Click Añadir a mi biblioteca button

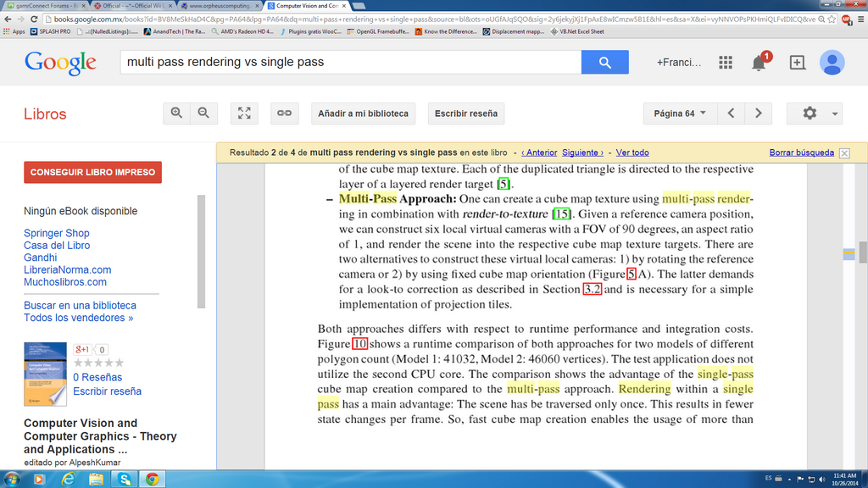(363, 114)
